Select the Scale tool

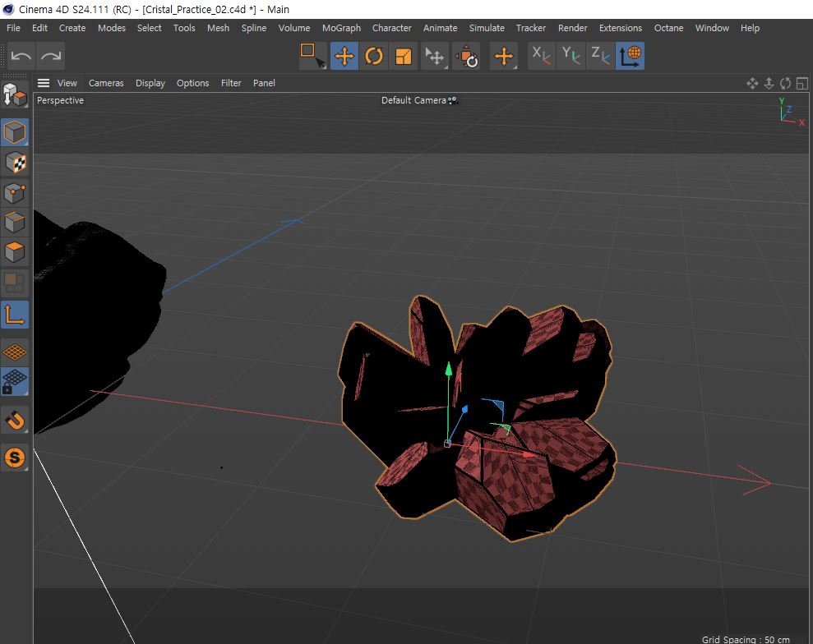404,56
